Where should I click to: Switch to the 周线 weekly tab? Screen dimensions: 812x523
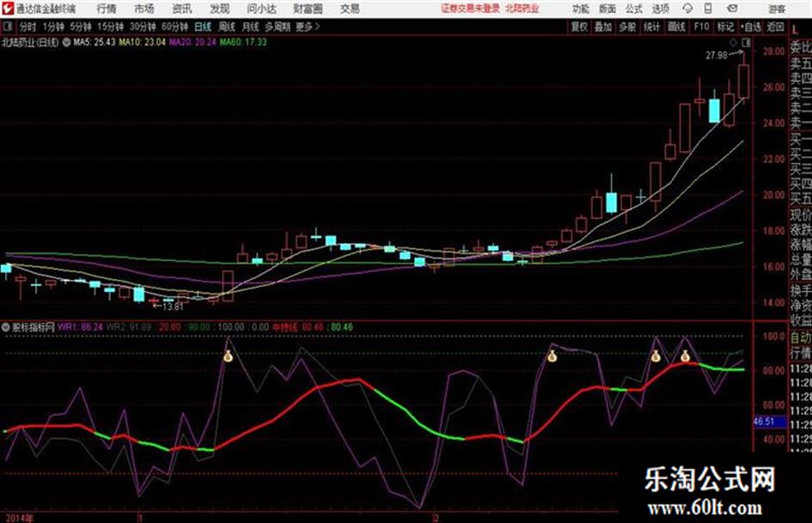[227, 27]
